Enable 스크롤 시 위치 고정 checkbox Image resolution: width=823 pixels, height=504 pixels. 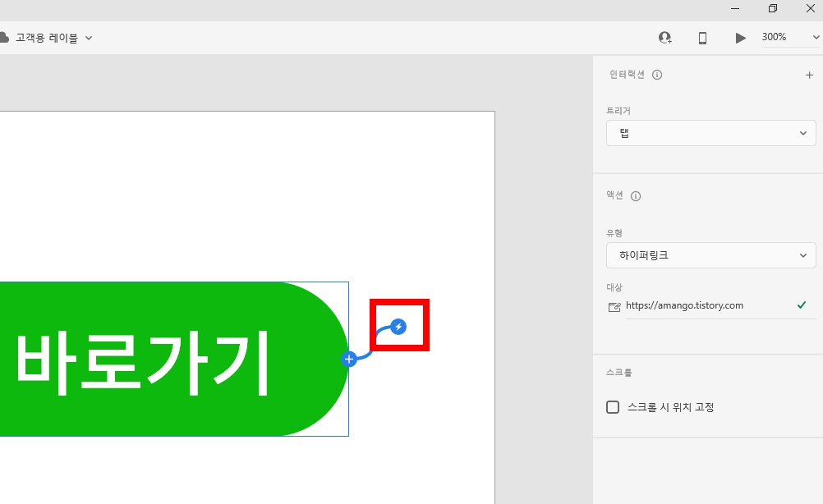[612, 406]
